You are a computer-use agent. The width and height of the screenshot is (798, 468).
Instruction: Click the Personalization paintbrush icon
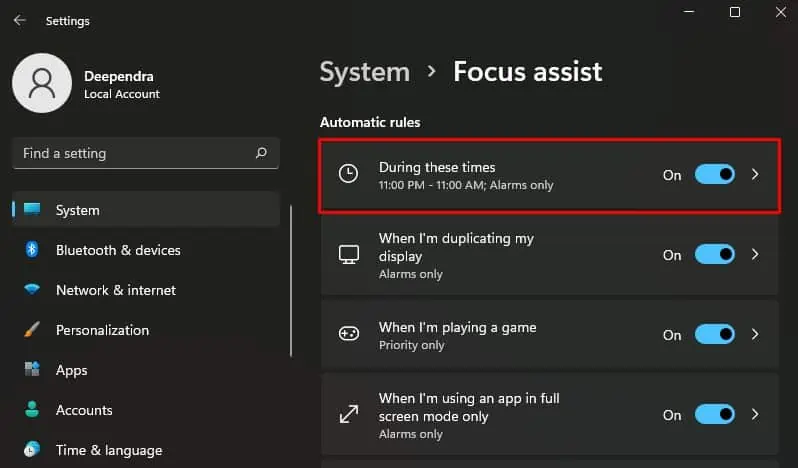32,330
